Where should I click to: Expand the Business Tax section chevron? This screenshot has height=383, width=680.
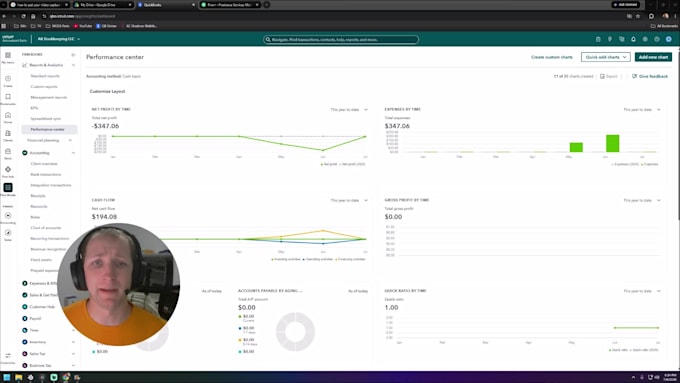click(73, 365)
